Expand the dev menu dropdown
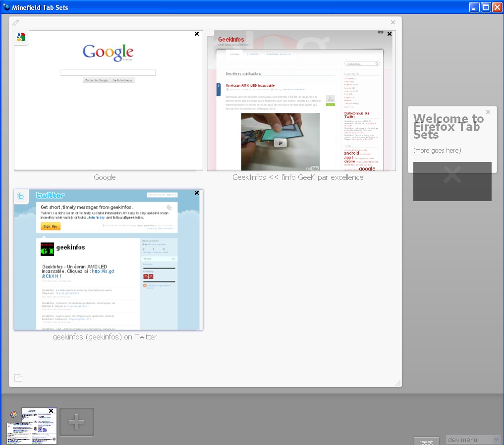The width and height of the screenshot is (504, 445). tap(473, 440)
